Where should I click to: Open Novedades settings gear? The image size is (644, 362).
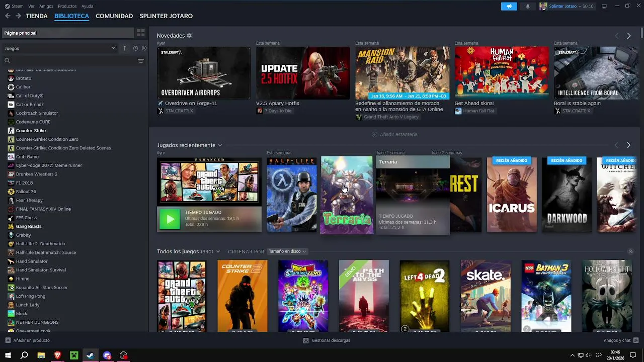pyautogui.click(x=189, y=36)
